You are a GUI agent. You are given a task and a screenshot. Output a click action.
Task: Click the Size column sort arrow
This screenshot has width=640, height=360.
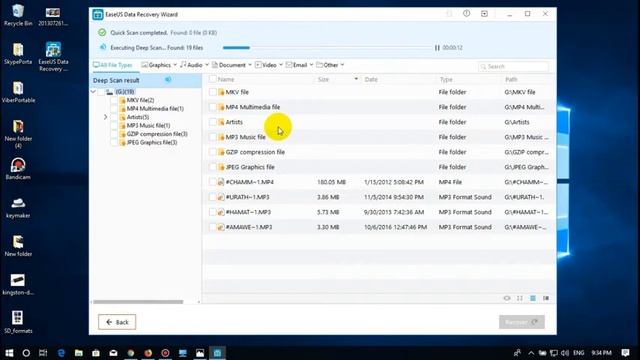356,79
